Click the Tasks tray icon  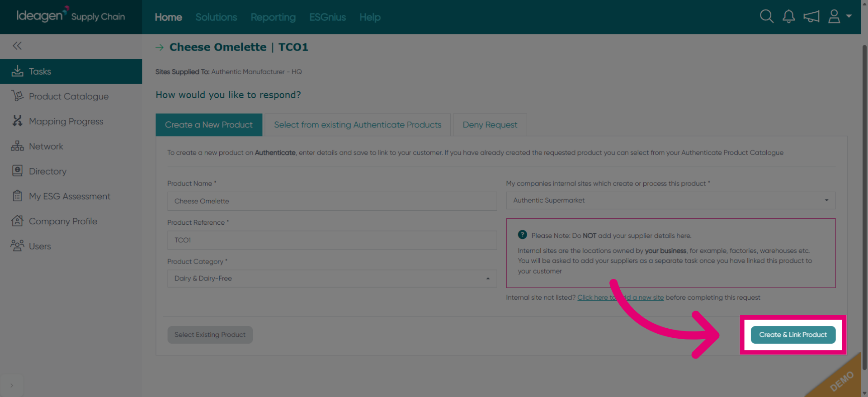pyautogui.click(x=17, y=71)
